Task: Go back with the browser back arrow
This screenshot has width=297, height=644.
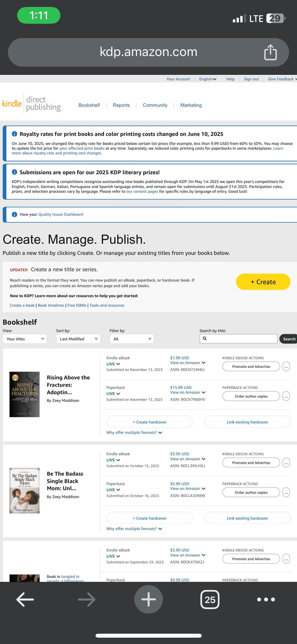Action: tap(25, 599)
